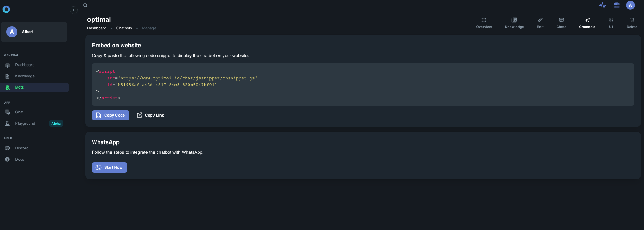Screen dimensions: 644x230
Task: Open the Albert profile card
Action: coord(34,32)
